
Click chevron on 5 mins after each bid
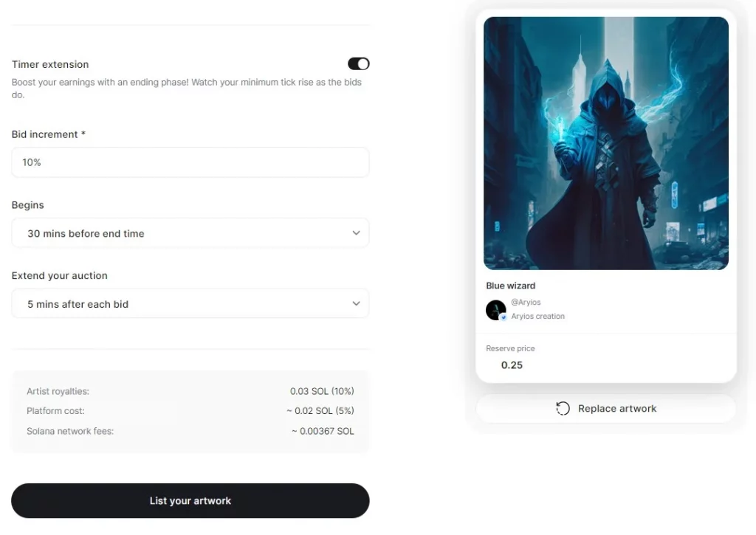coord(356,303)
